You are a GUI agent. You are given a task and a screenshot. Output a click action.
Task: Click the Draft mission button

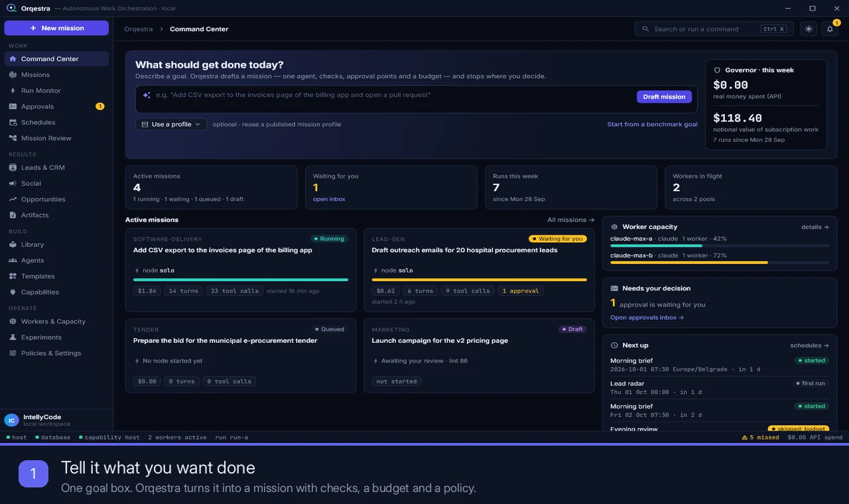[x=664, y=97]
